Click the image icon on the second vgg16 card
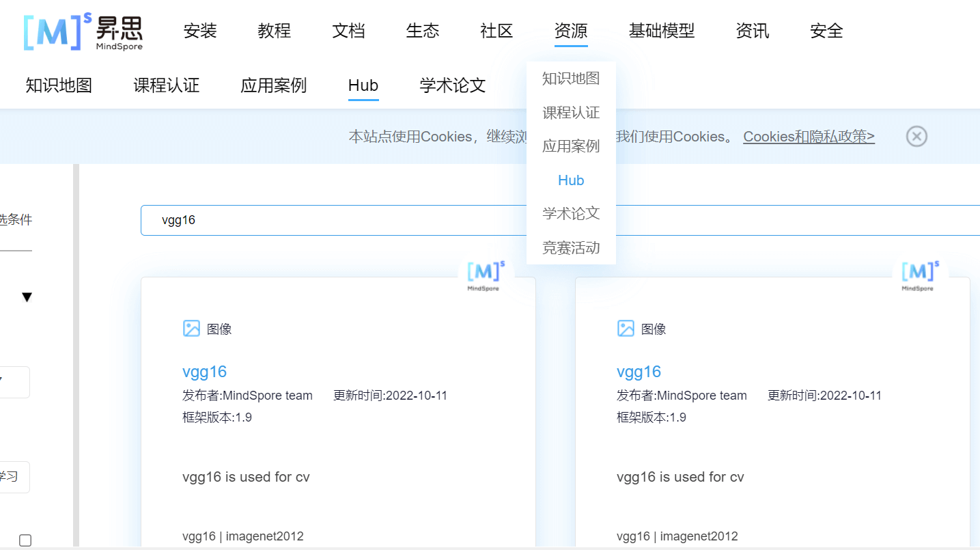 coord(626,329)
